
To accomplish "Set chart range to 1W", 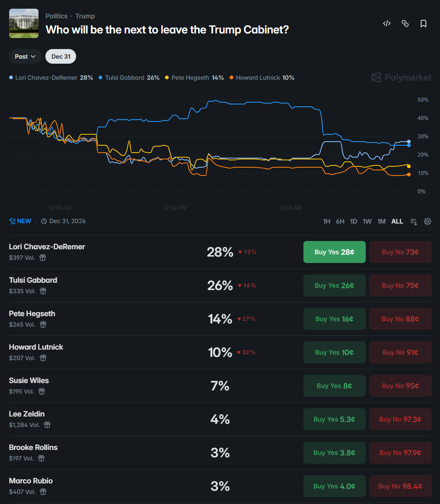I will tap(367, 221).
